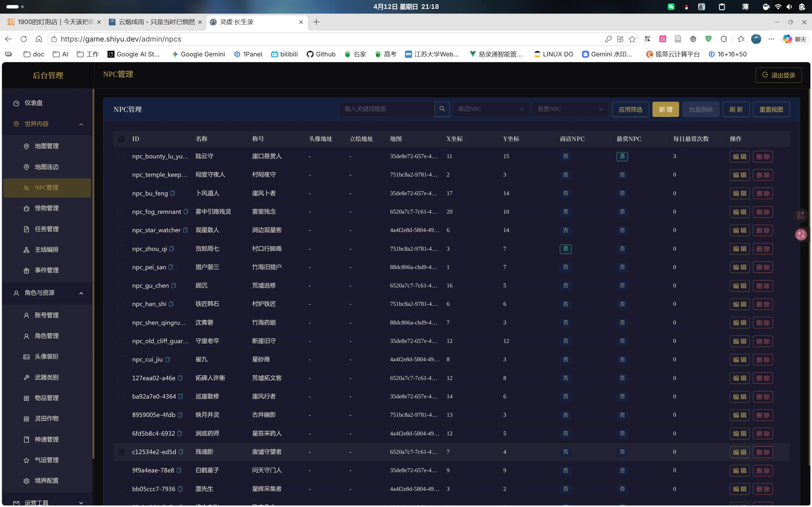Go to 怪物管理 in the sidebar

pyautogui.click(x=47, y=208)
